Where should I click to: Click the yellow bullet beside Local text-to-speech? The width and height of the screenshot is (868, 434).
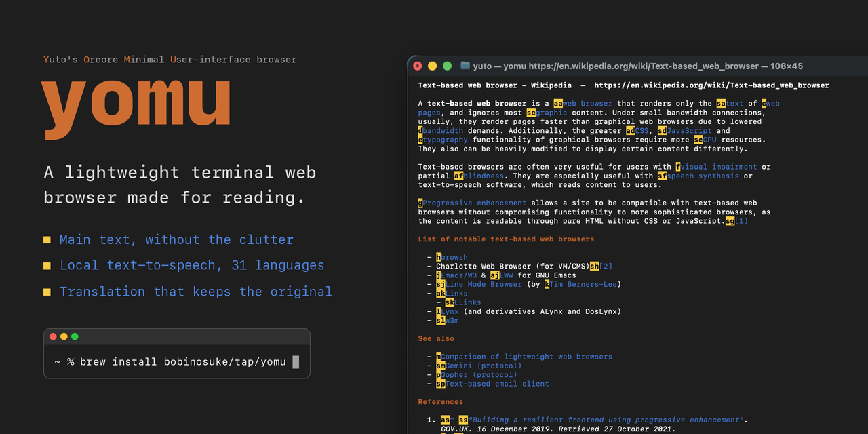click(x=47, y=266)
